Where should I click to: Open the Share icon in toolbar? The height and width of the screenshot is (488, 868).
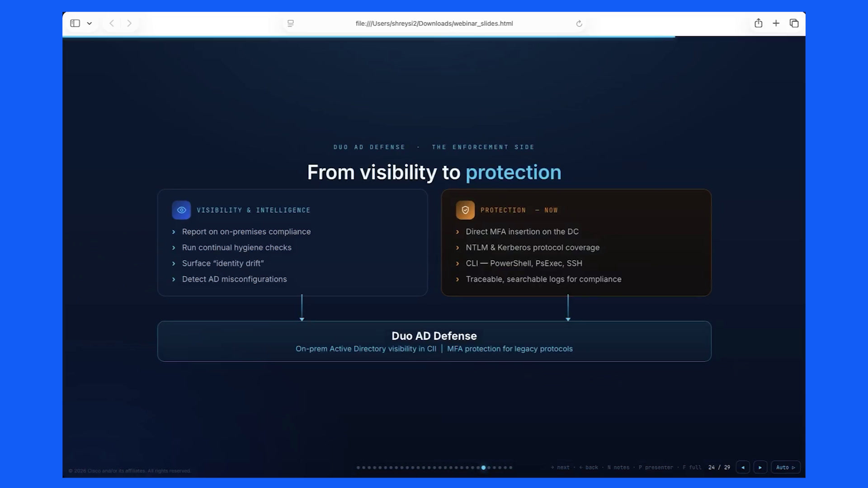(x=759, y=23)
